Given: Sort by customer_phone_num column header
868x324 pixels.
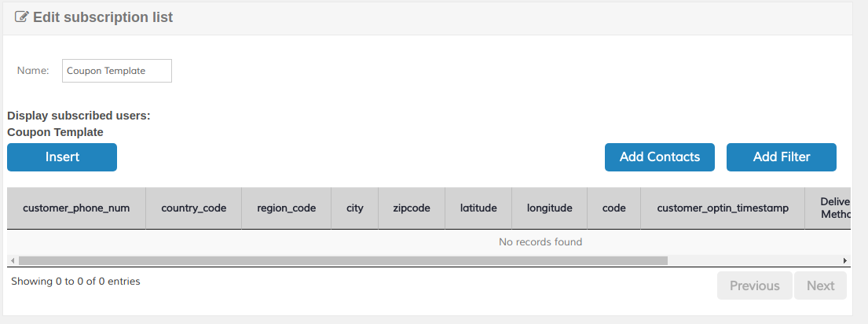Looking at the screenshot, I should coord(76,208).
